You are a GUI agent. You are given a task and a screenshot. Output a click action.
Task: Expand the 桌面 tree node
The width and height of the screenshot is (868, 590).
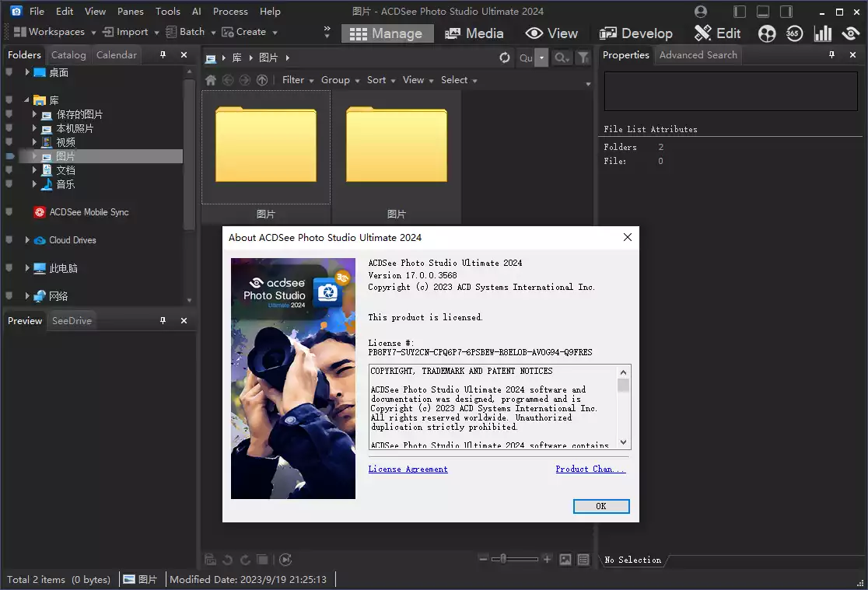tap(27, 72)
